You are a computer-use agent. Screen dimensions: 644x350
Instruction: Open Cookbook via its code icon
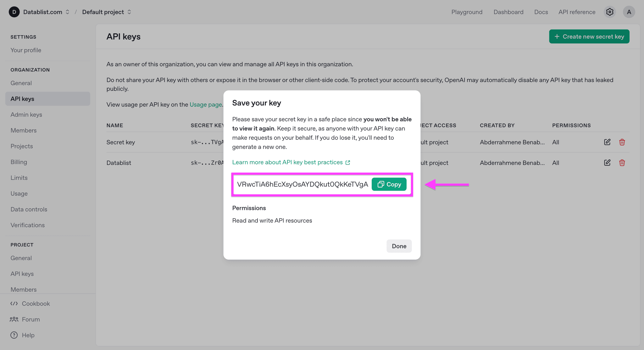14,303
